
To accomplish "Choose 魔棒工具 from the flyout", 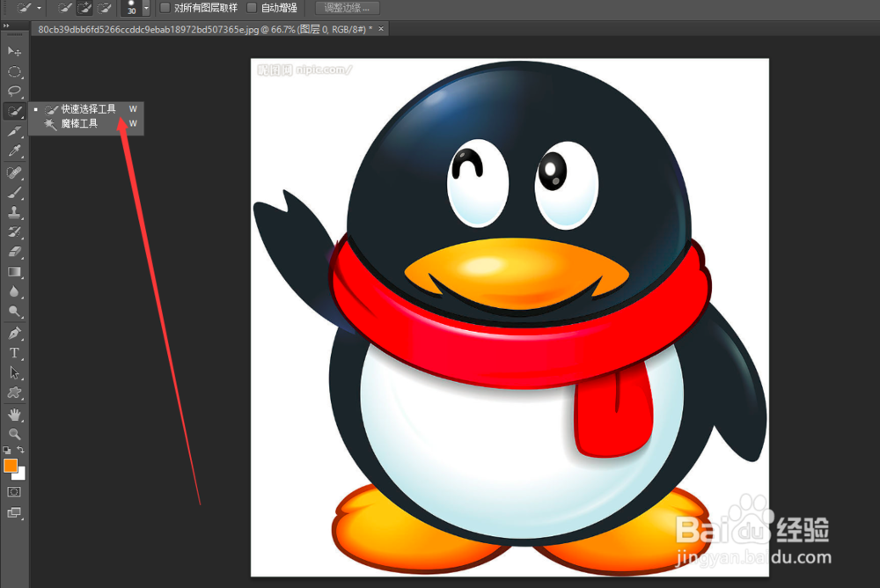I will [x=86, y=123].
